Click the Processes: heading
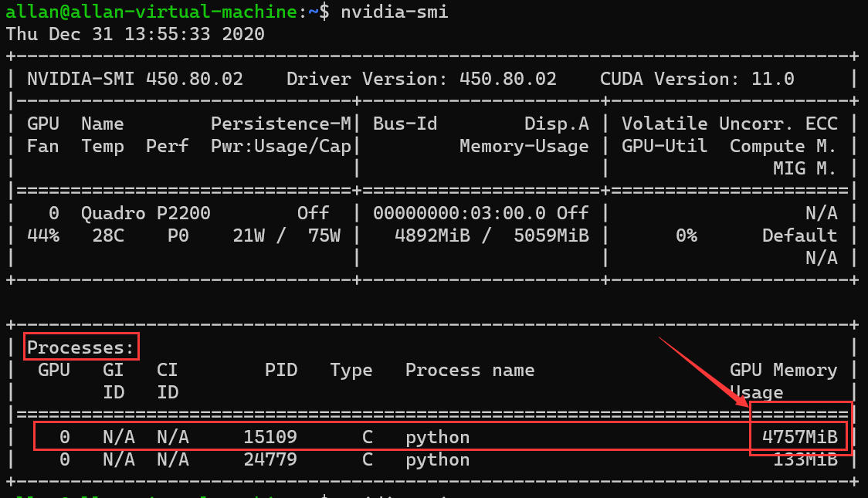 81,348
